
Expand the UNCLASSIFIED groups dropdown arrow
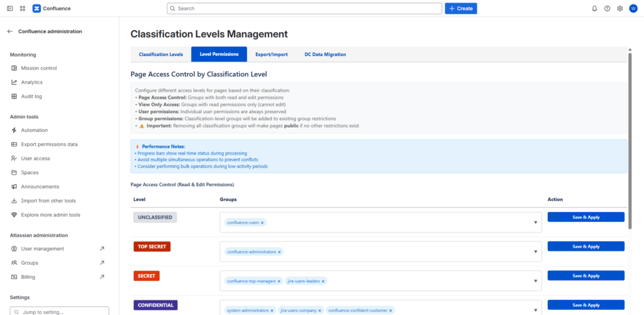click(x=535, y=223)
